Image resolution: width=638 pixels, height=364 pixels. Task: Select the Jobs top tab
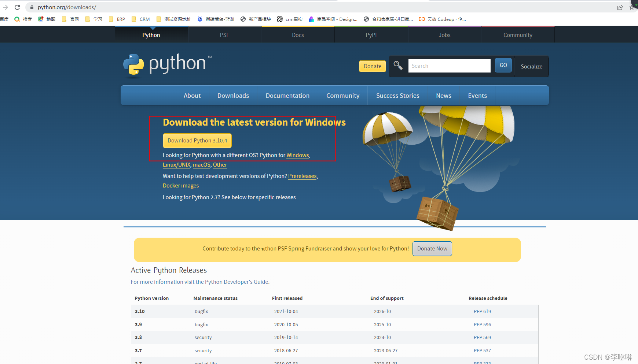[444, 35]
